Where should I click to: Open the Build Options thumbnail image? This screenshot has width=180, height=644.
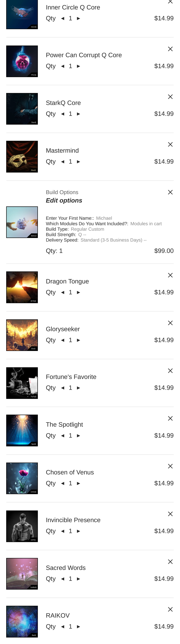click(x=22, y=222)
